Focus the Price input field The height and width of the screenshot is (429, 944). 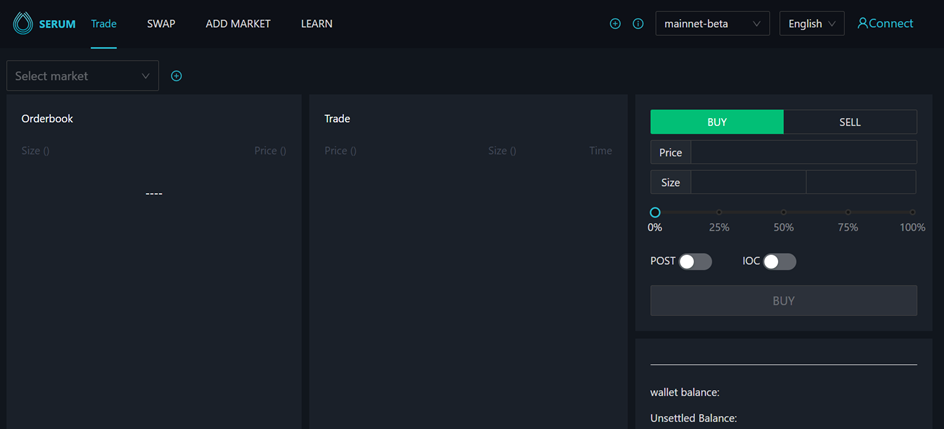coord(804,152)
